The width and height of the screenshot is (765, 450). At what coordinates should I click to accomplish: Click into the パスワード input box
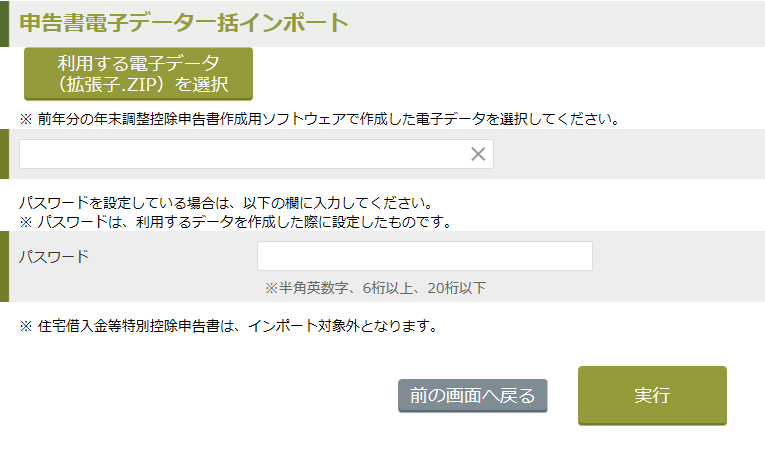424,256
